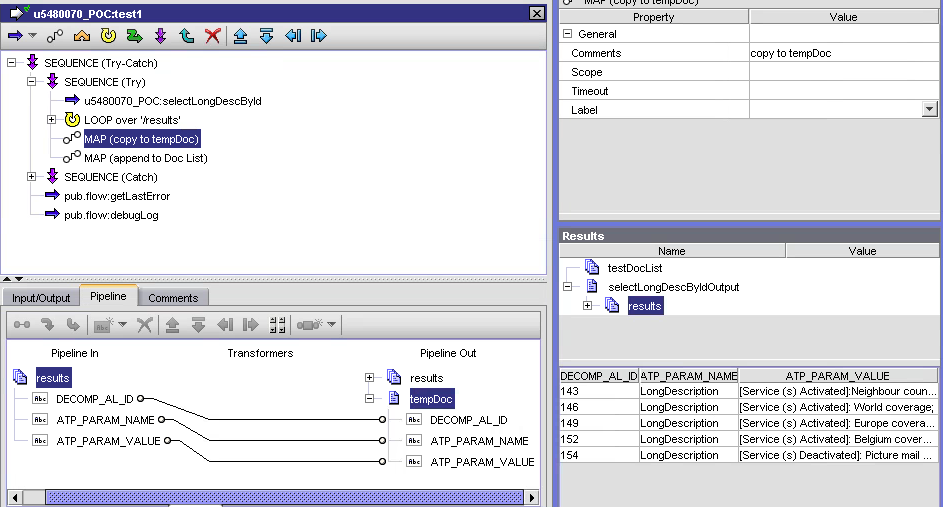Viewport: 943px width, 507px height.
Task: Expand the SEQUENCE (Catch) node
Action: point(31,177)
